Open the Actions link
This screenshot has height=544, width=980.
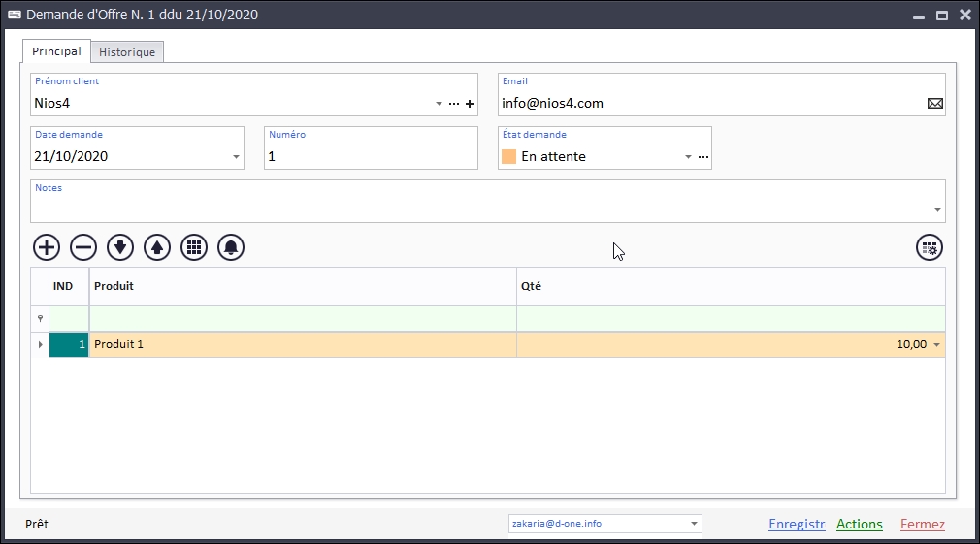coord(859,524)
